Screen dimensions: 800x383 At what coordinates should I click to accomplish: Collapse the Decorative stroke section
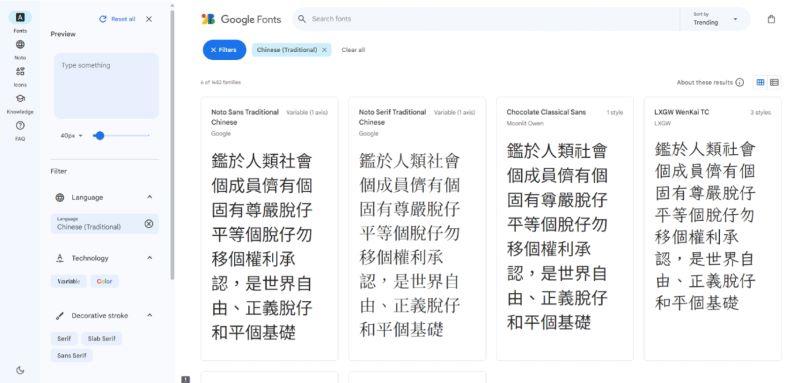click(x=149, y=316)
